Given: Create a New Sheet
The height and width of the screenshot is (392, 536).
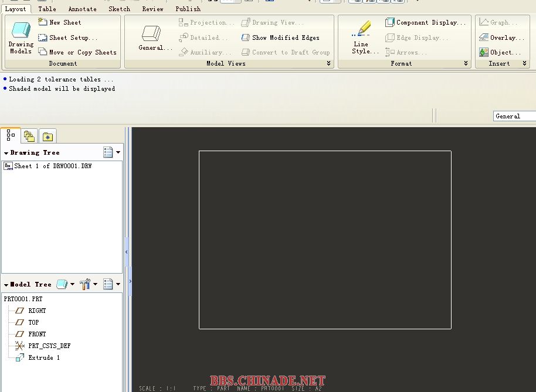Looking at the screenshot, I should click(x=60, y=22).
